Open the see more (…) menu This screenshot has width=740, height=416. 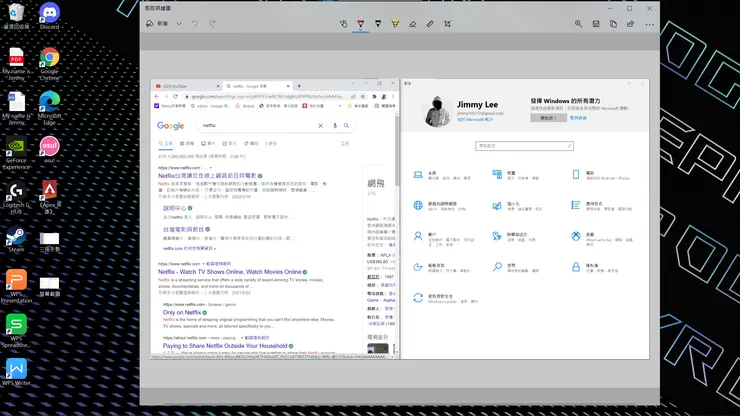(x=650, y=24)
